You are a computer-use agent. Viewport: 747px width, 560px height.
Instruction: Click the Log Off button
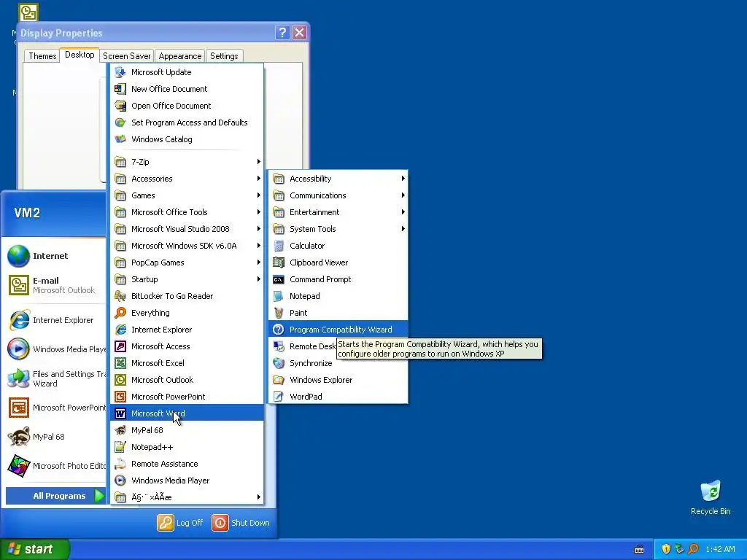tap(180, 523)
